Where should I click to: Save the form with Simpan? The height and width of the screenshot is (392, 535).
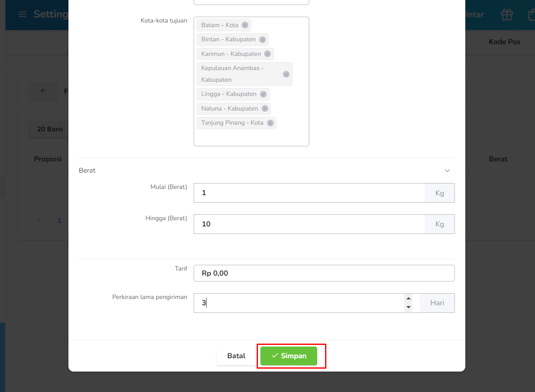(289, 356)
